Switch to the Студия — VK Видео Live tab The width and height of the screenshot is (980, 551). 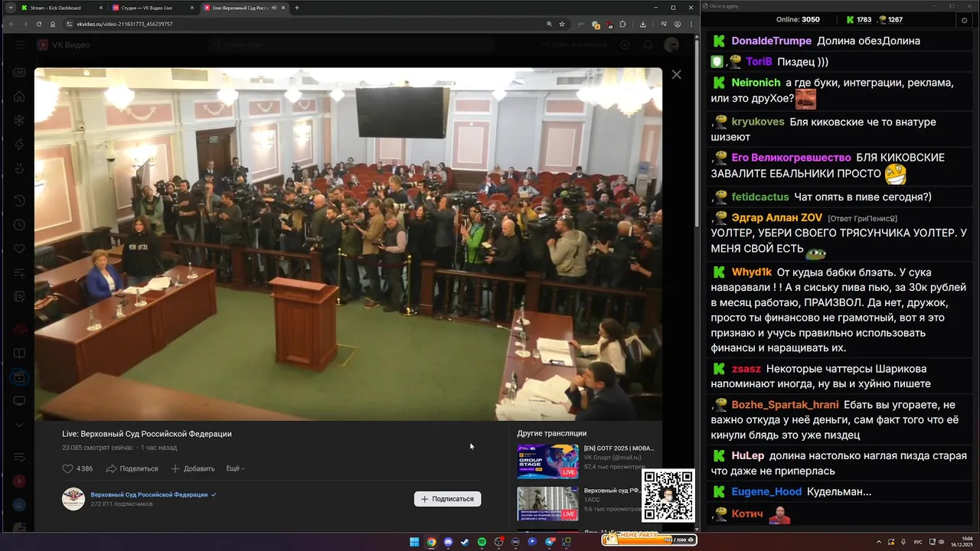pos(154,8)
